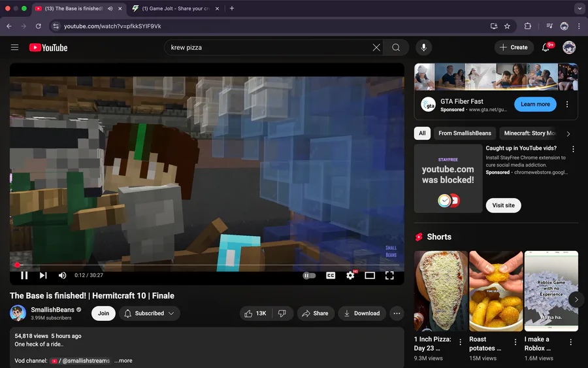Switch to Game Jolt browser tab
The image size is (588, 368).
pos(176,8)
